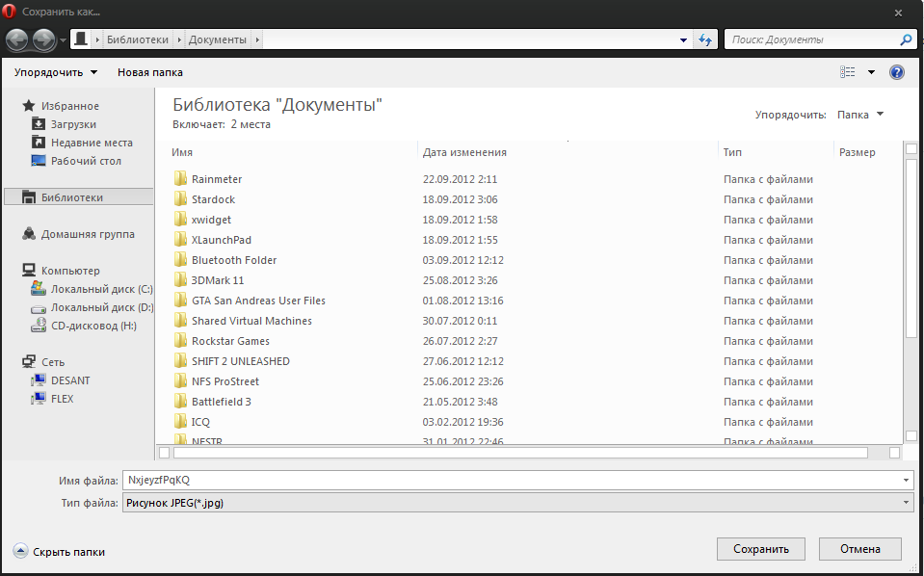Click the refresh icon in address bar
Screen dimensions: 924x576
click(704, 39)
